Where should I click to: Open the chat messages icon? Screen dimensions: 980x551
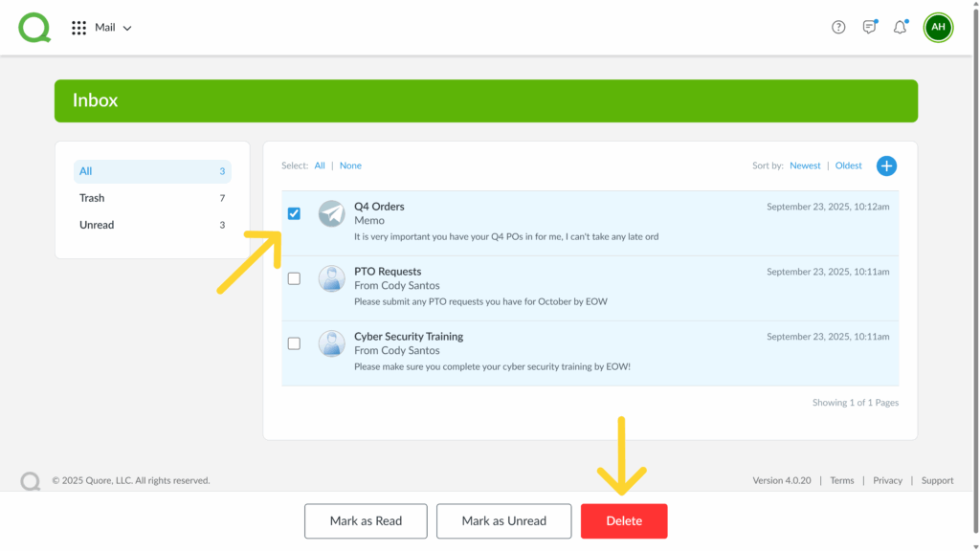coord(869,28)
